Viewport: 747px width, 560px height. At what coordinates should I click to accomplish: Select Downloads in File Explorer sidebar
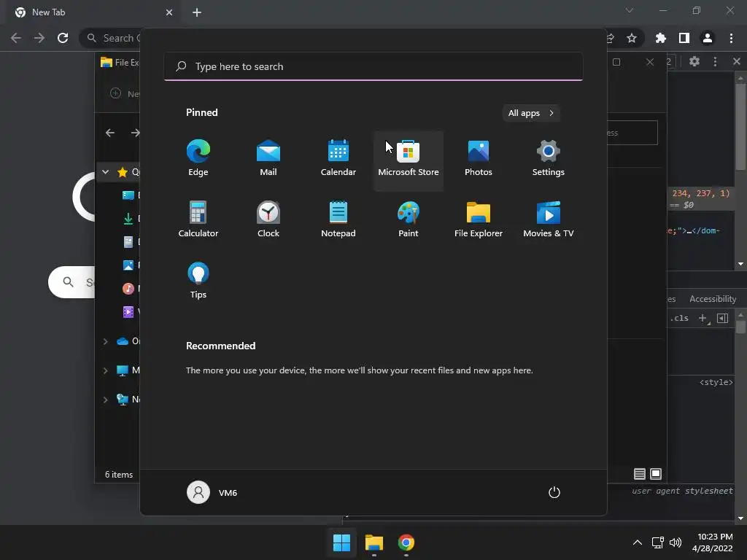click(131, 219)
